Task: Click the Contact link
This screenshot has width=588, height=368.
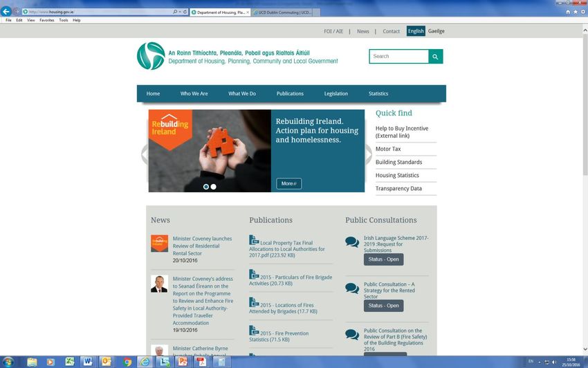Action: click(391, 31)
